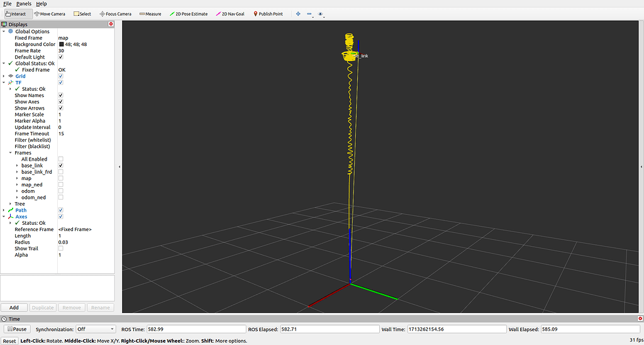Viewport: 644px width, 345px height.
Task: Click the Duplicate button
Action: click(43, 308)
